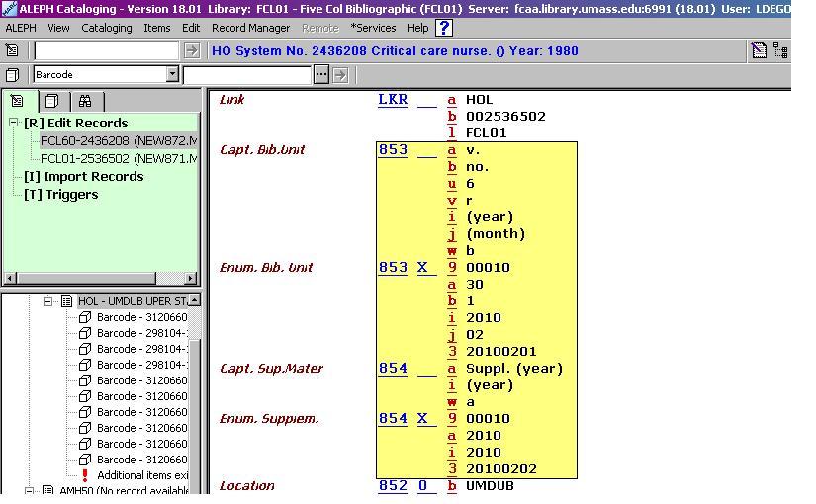The height and width of the screenshot is (504, 816).
Task: Collapse the HOL - UMDUB tree node
Action: click(x=48, y=301)
